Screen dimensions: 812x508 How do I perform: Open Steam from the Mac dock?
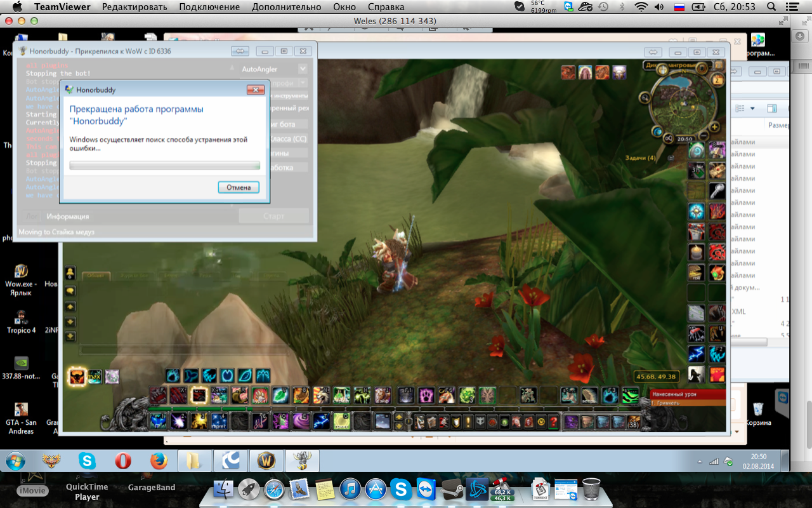pos(452,489)
